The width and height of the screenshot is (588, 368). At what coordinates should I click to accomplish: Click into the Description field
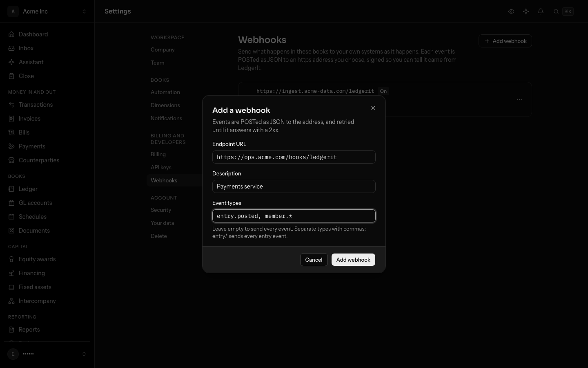(294, 186)
